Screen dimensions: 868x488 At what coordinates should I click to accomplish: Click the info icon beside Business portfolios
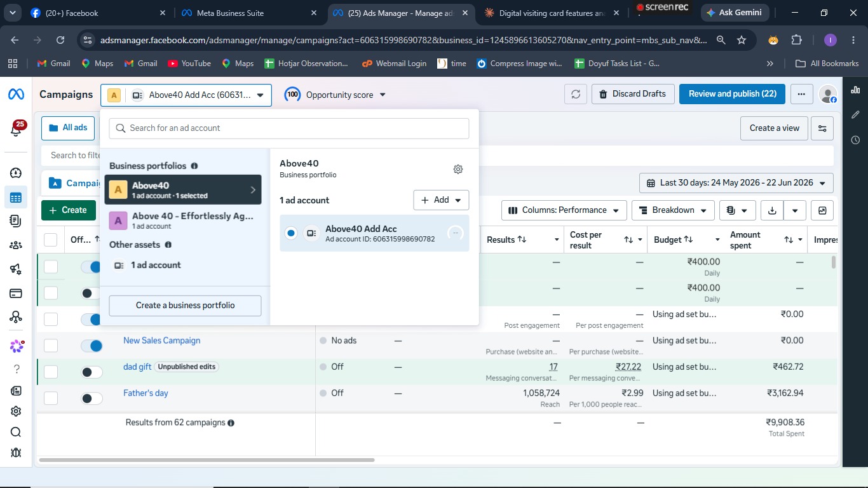tap(194, 166)
